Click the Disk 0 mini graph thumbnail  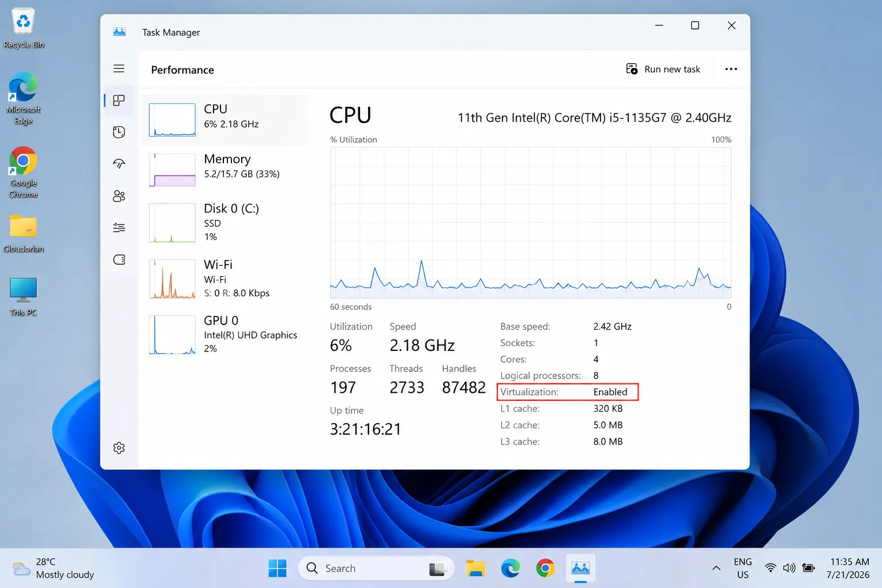(172, 223)
